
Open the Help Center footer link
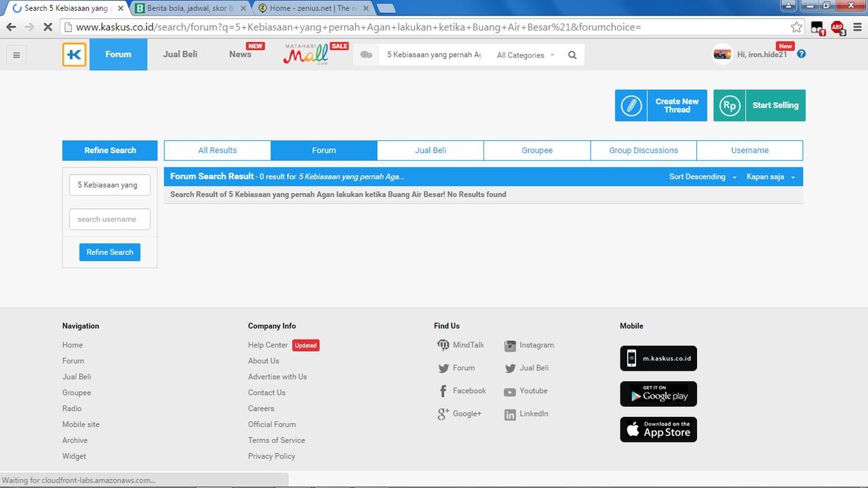tap(268, 345)
